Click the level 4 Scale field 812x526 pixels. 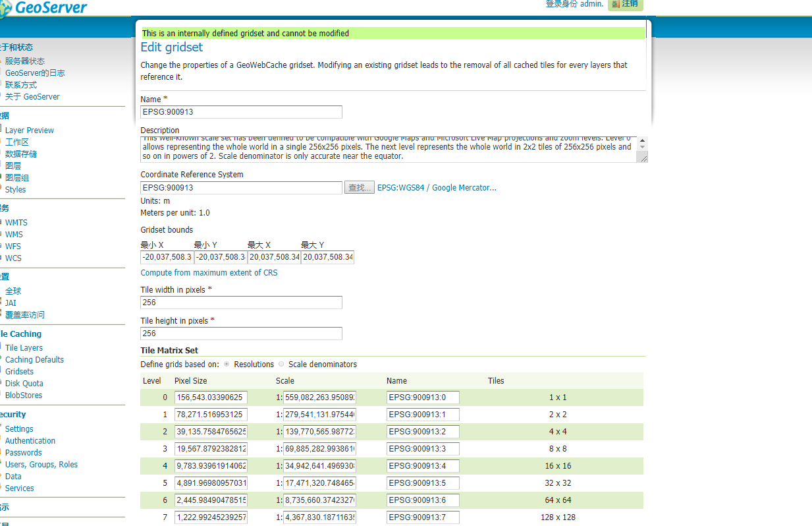[319, 466]
